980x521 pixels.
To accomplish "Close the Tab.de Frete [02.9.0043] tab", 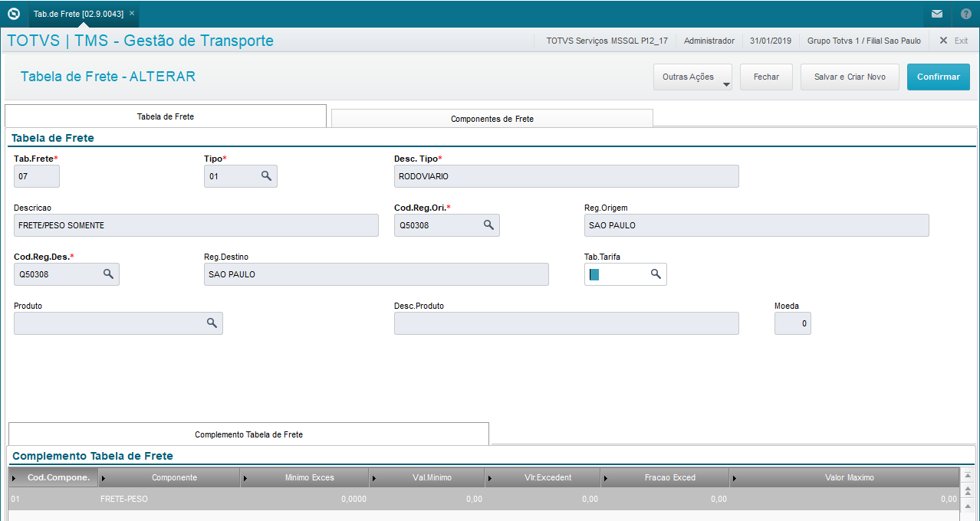I will (x=132, y=14).
